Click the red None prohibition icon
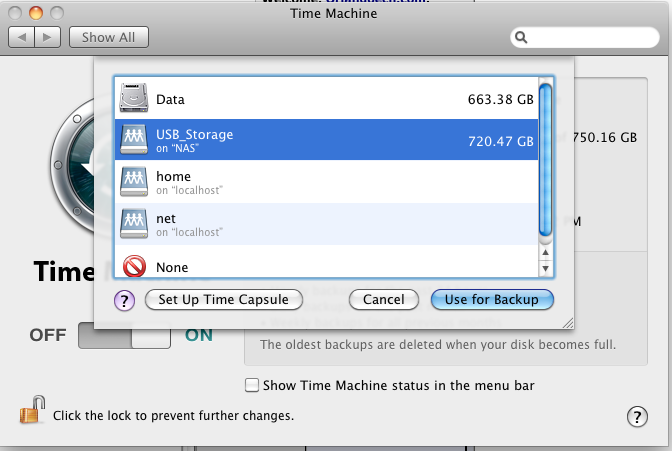The width and height of the screenshot is (672, 451). [134, 266]
